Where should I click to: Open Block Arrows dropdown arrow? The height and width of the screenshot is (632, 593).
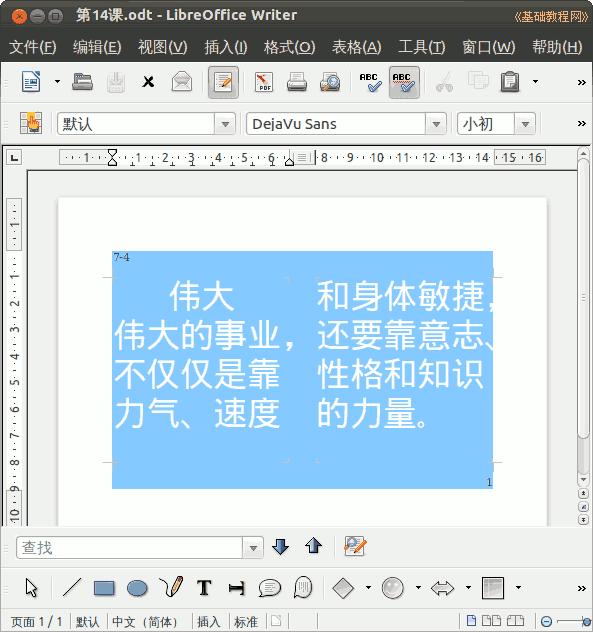point(468,588)
